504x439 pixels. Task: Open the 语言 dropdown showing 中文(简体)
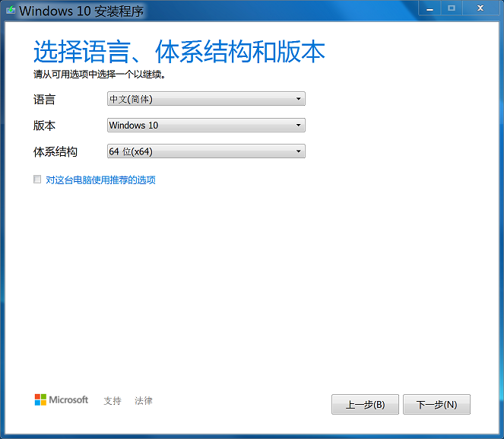[206, 99]
